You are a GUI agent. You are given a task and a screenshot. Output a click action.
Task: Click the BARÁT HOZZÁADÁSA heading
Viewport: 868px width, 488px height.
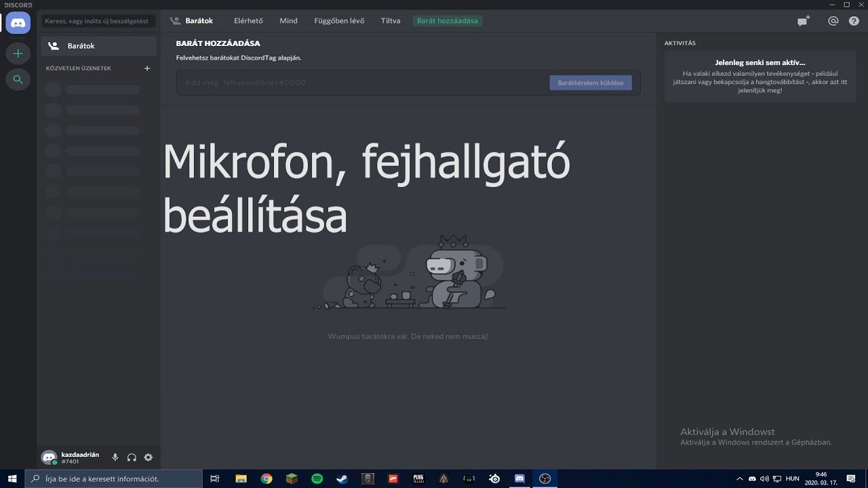218,43
